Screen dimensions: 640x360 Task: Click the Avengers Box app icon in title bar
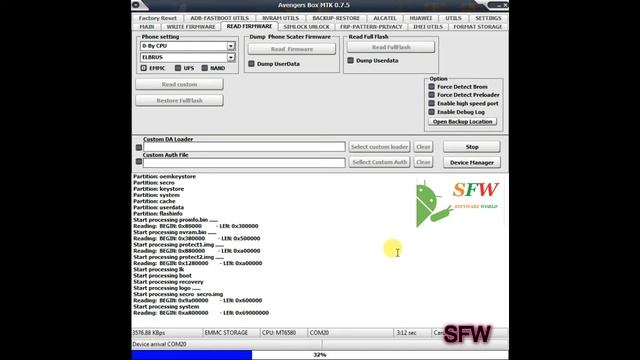[136, 5]
